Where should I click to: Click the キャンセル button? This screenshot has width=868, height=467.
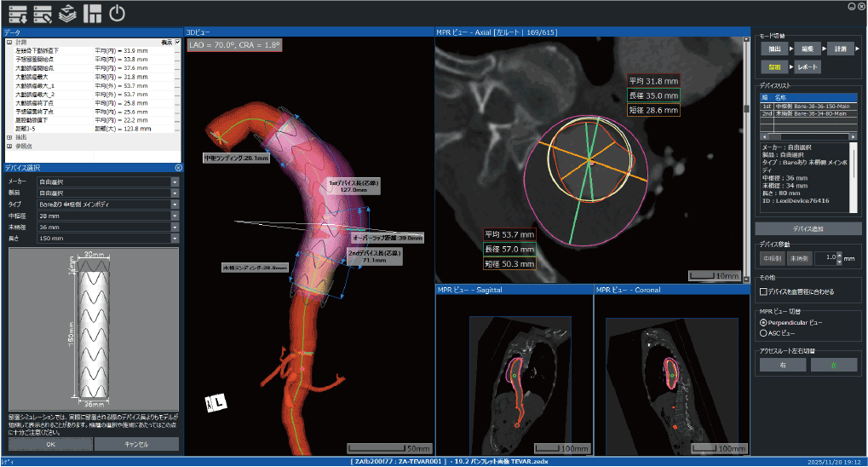(136, 444)
